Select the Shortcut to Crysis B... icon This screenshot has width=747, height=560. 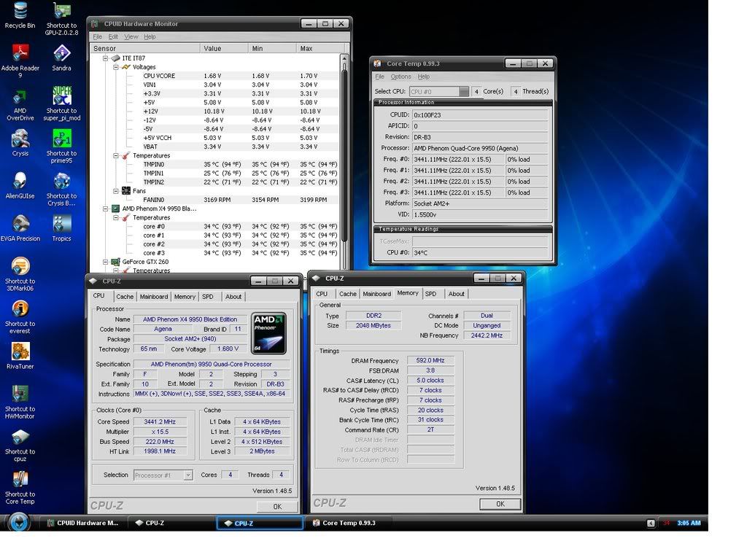(61, 189)
